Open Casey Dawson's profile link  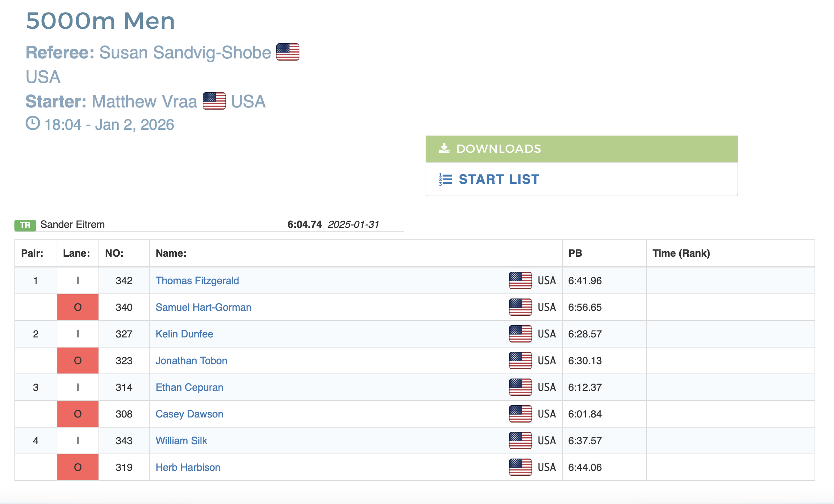[189, 414]
